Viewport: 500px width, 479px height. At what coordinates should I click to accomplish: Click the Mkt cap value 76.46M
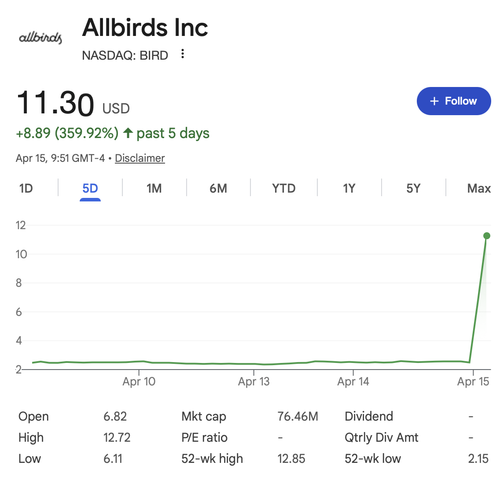(298, 416)
